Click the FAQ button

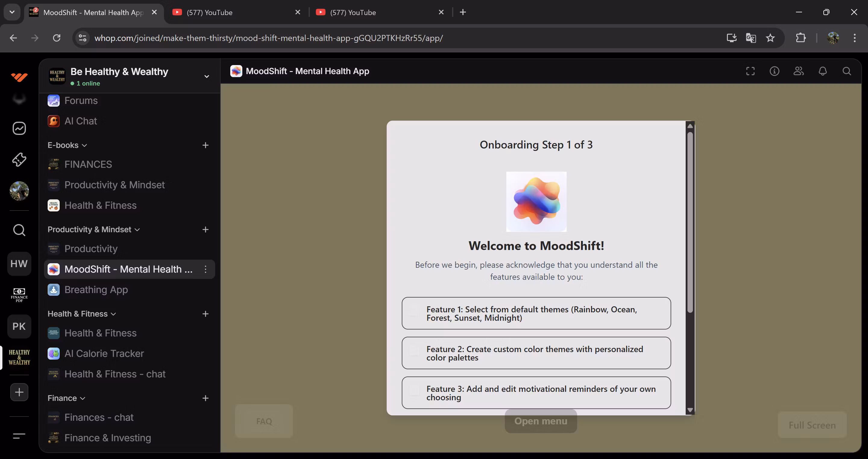(264, 421)
